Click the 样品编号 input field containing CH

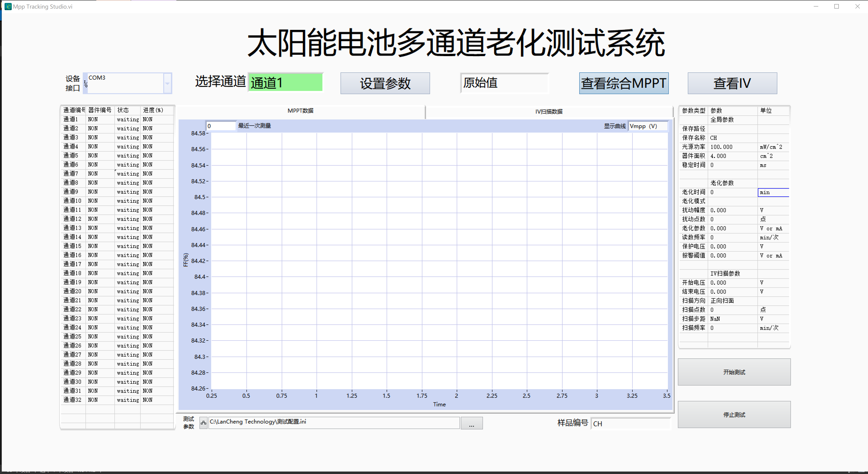(x=630, y=423)
